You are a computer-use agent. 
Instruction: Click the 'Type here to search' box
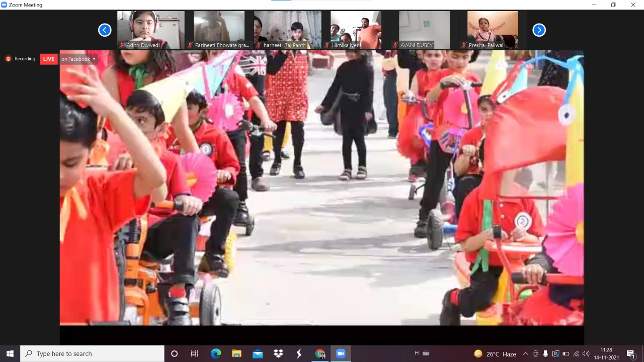tap(92, 353)
